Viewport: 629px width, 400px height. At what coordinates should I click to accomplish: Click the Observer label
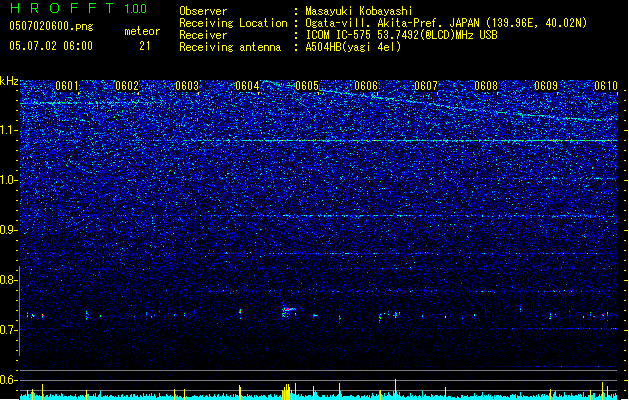[x=203, y=11]
